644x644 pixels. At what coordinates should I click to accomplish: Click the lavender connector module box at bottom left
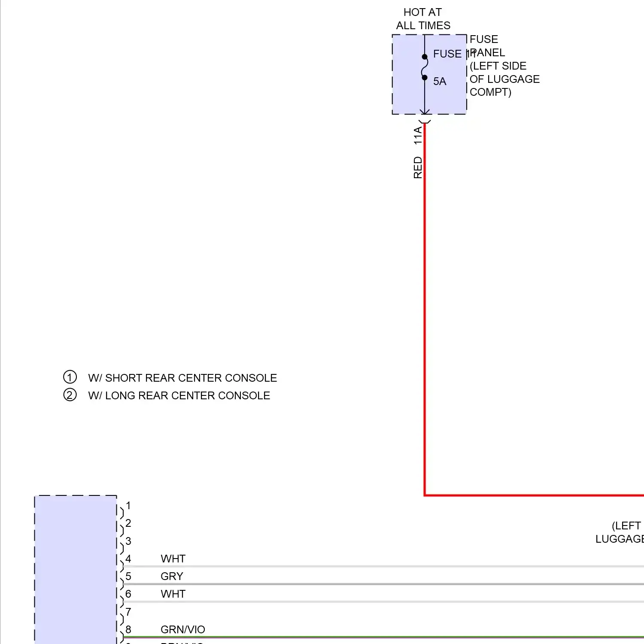76,570
